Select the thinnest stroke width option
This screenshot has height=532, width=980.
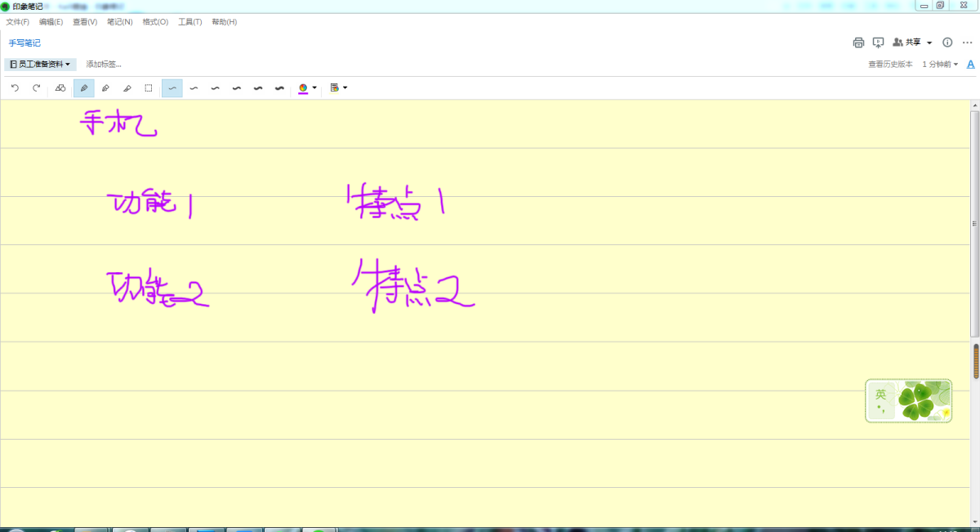(x=172, y=88)
